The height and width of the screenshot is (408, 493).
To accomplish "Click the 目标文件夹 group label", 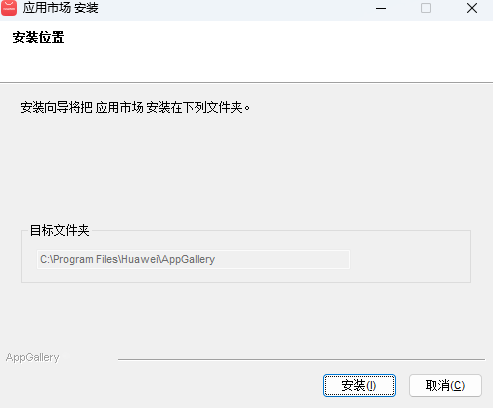I will coord(59,230).
